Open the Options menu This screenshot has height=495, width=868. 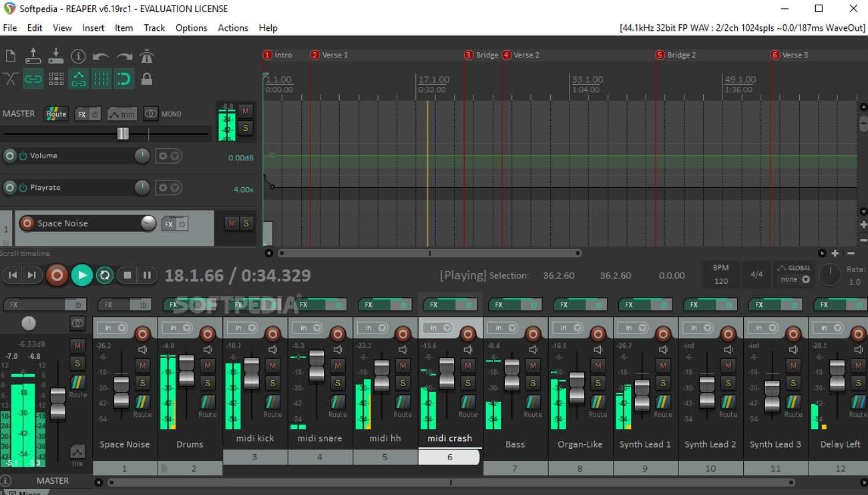192,27
